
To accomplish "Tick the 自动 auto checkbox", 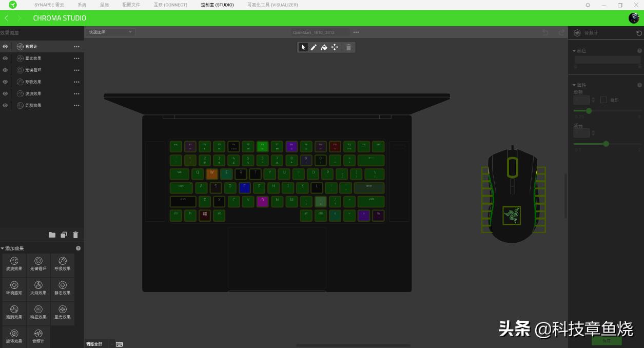I will coord(603,100).
